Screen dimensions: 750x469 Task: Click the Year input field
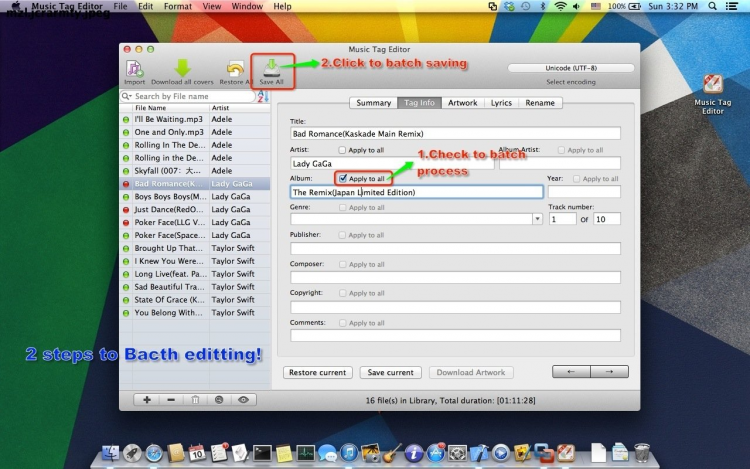584,192
